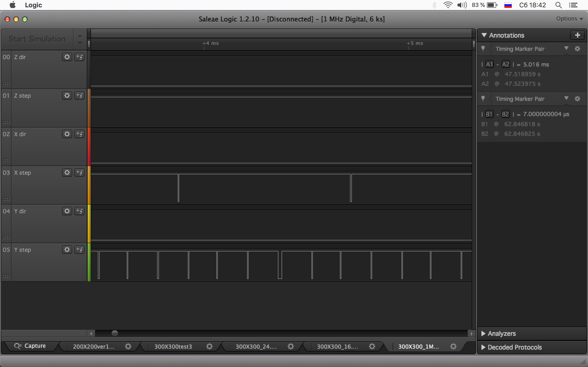Viewport: 588px width, 367px height.
Task: Expand the Analyzers panel
Action: (x=501, y=334)
